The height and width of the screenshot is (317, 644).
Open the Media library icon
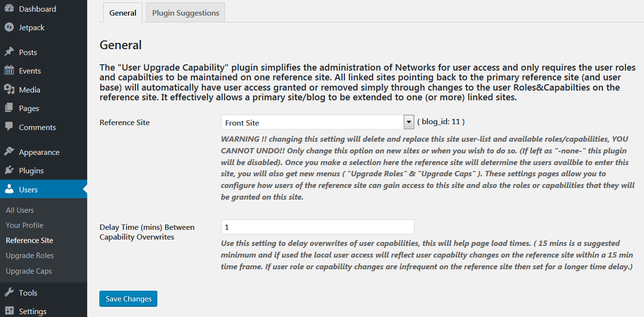pos(9,90)
